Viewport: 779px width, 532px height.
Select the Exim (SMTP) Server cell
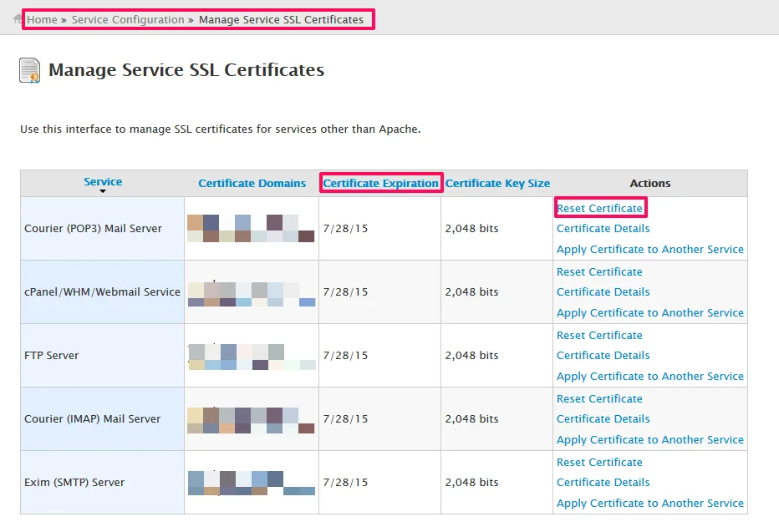pyautogui.click(x=102, y=483)
